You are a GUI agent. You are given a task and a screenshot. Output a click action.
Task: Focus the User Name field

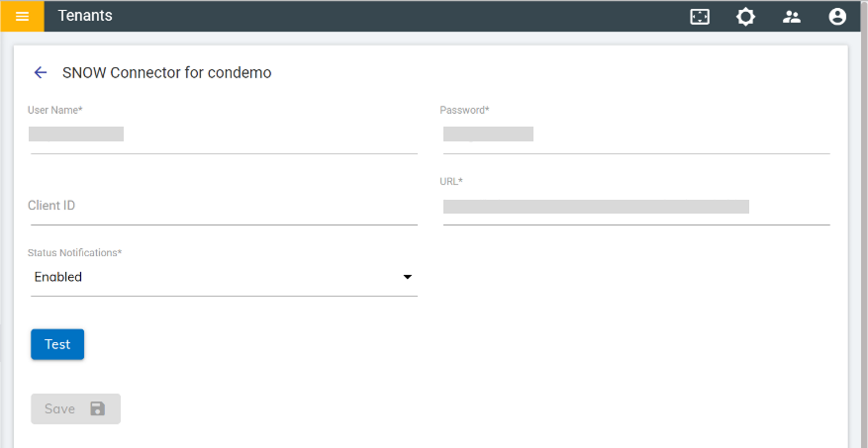[x=224, y=134]
